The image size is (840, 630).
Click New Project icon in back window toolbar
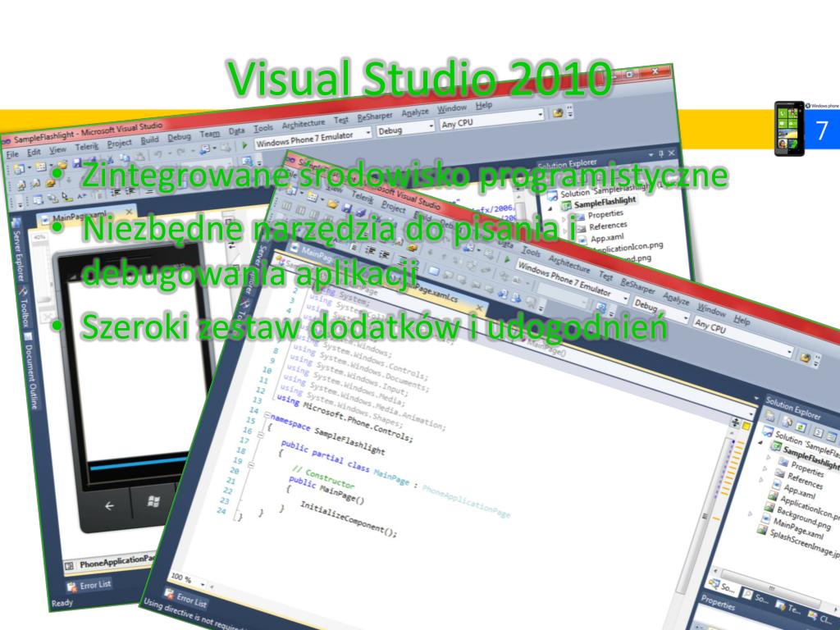[18, 169]
